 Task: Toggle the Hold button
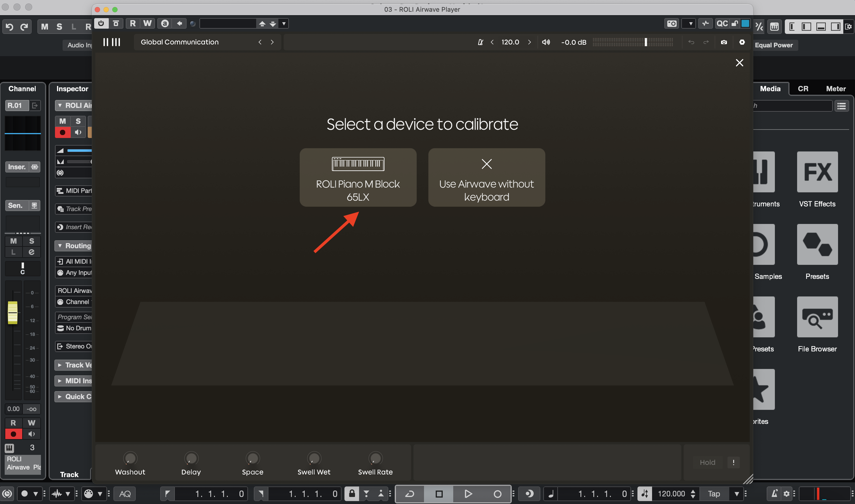[x=707, y=462]
